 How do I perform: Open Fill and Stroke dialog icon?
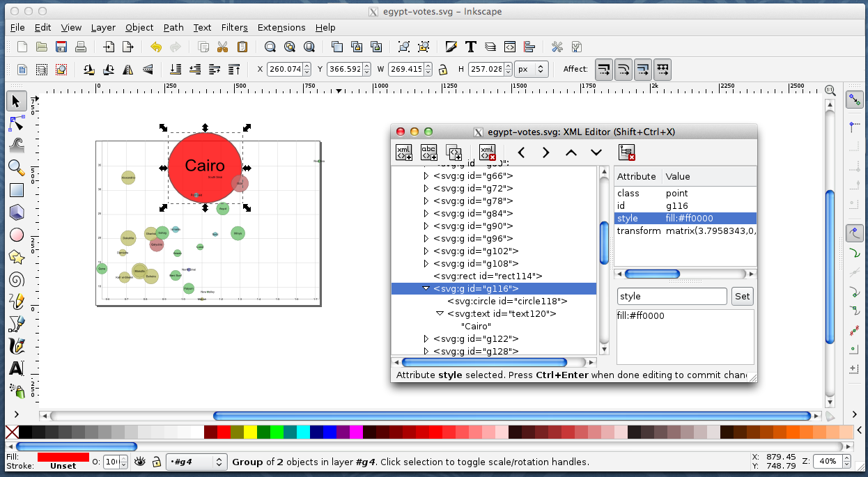pos(451,47)
